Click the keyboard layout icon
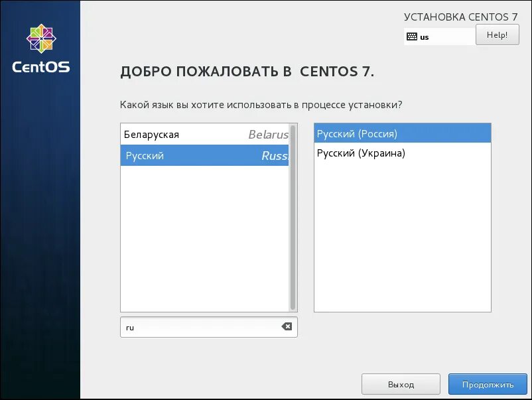 411,36
